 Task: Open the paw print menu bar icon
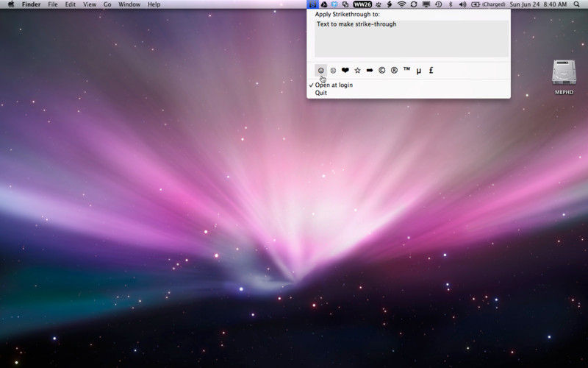coord(379,4)
